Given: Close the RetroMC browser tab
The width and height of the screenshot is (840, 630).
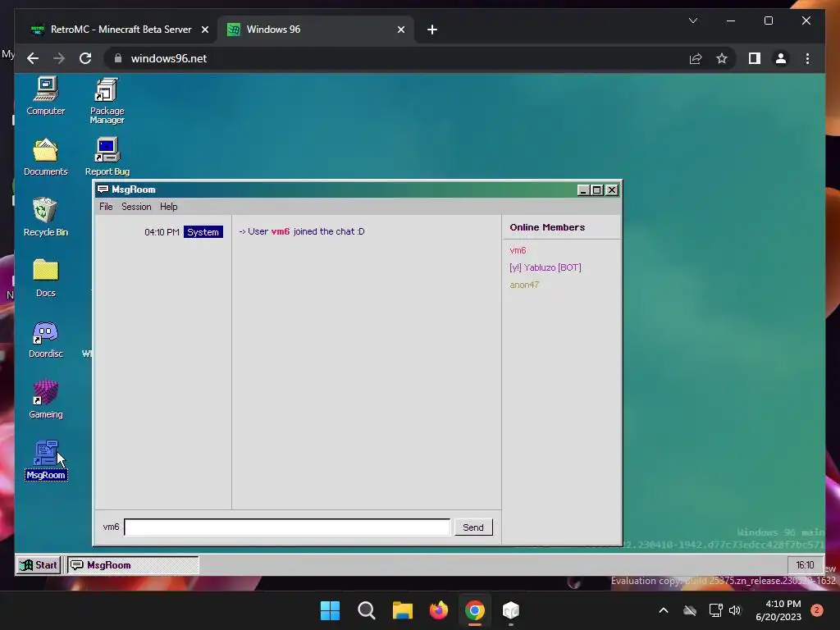Looking at the screenshot, I should (x=204, y=30).
